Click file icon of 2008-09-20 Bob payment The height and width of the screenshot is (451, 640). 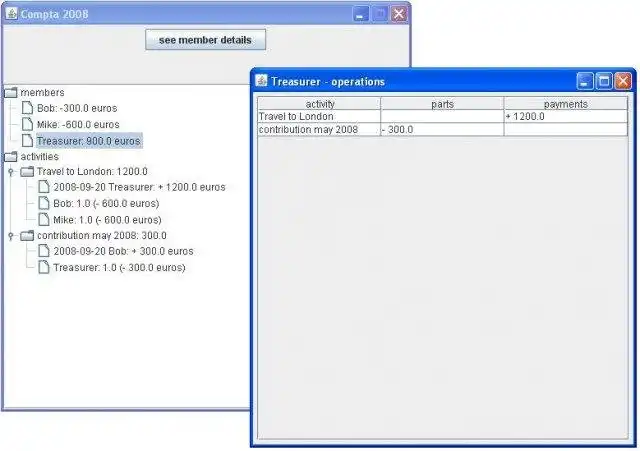(x=44, y=251)
